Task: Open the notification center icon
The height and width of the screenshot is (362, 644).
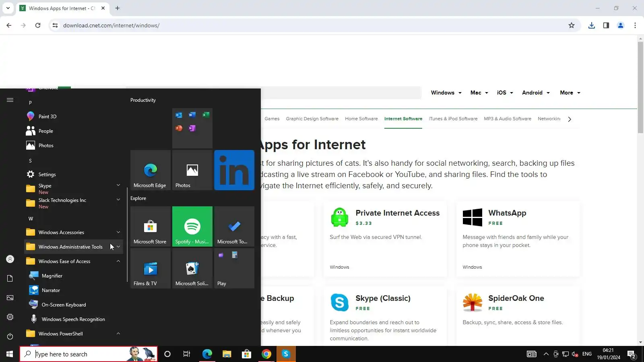Action: coord(631,354)
